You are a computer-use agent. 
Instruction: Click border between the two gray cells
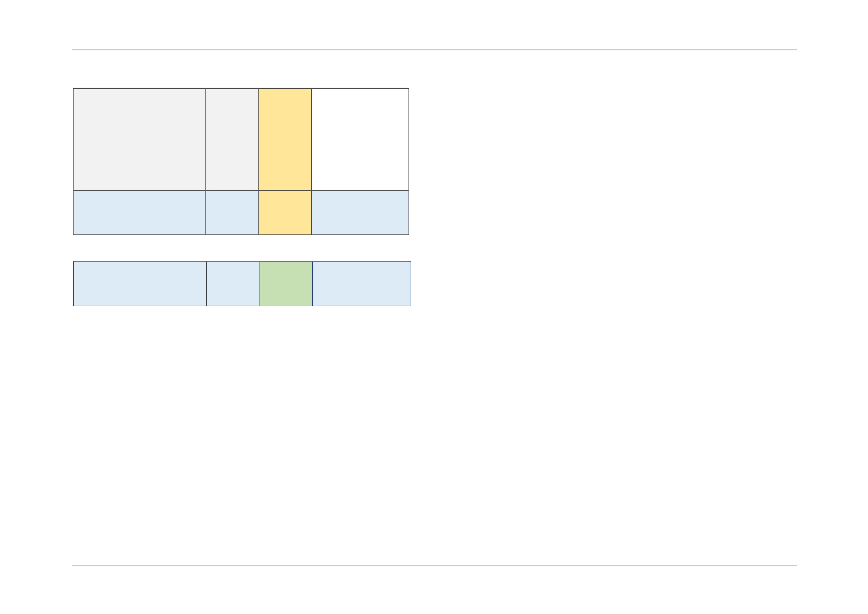click(x=206, y=139)
